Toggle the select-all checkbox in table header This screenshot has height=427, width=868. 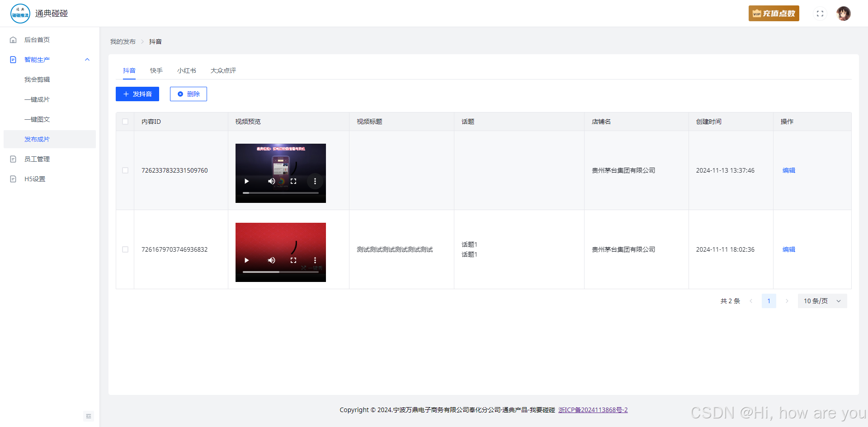pos(125,122)
